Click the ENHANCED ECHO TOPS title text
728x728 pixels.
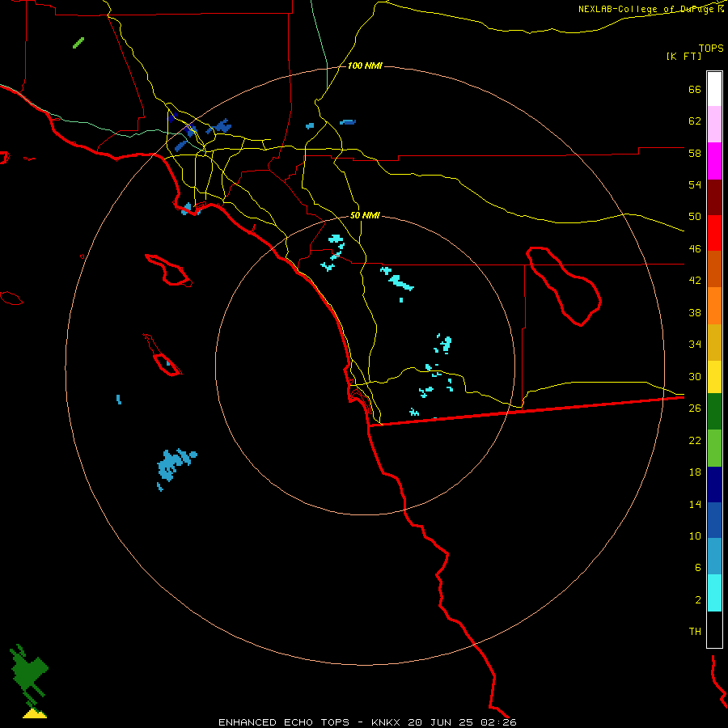[x=284, y=722]
